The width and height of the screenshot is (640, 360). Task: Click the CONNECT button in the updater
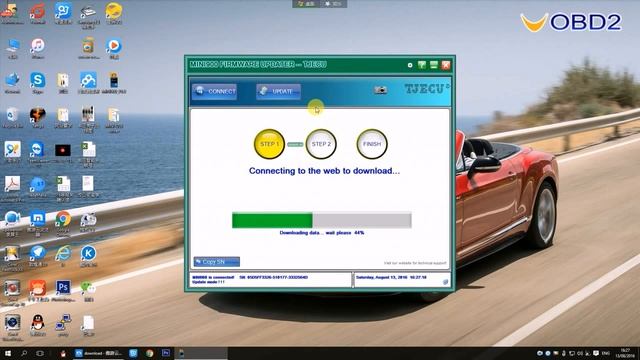point(214,91)
